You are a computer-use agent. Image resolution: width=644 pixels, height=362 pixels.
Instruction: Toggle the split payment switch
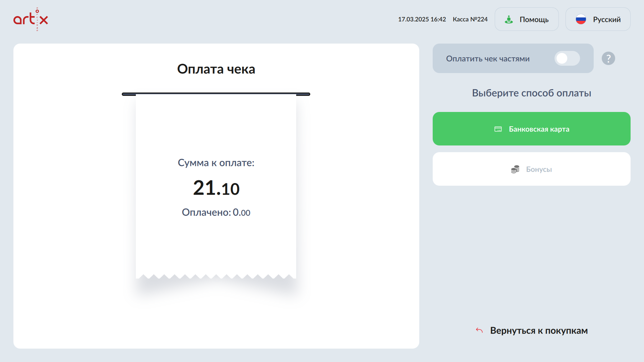567,59
